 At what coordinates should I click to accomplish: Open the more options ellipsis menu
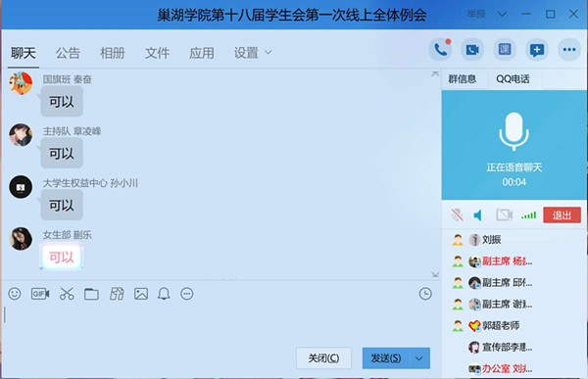pyautogui.click(x=568, y=50)
